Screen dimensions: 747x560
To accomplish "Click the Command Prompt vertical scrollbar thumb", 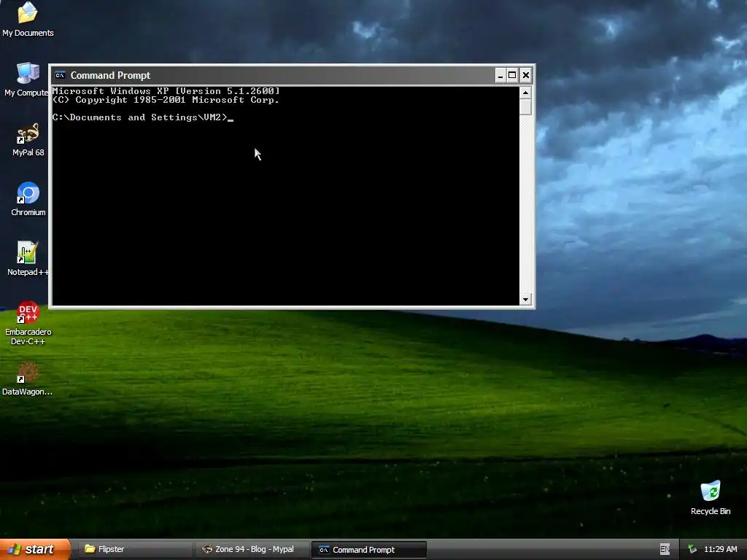I will point(525,106).
